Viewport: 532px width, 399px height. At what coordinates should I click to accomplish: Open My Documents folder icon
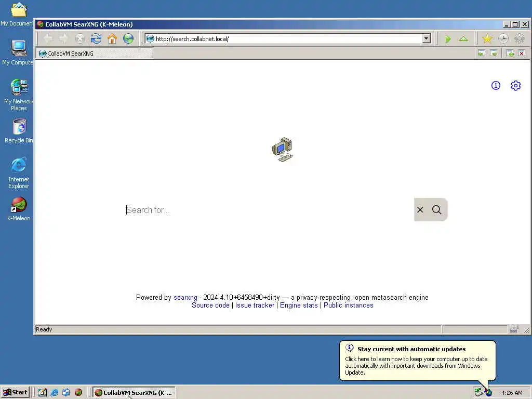pos(18,14)
